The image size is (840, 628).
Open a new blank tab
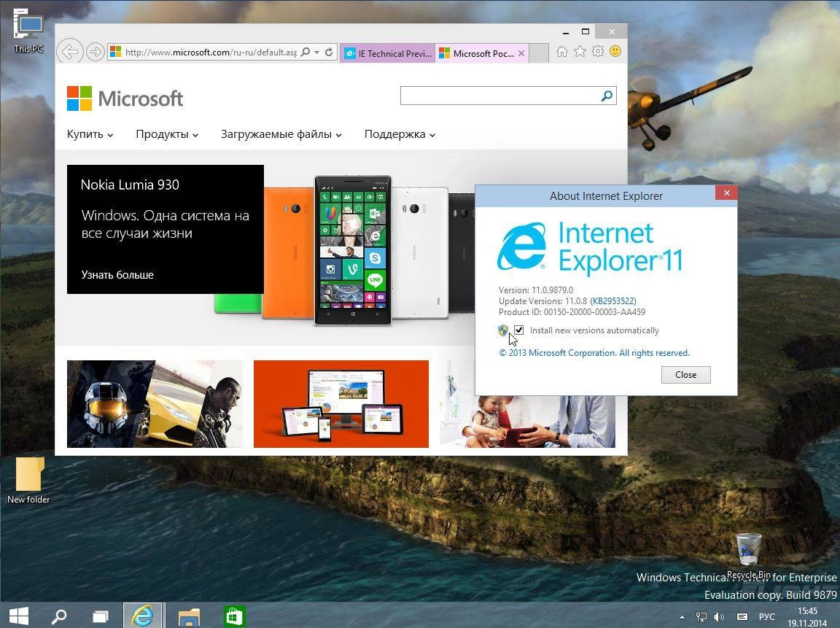tap(538, 53)
